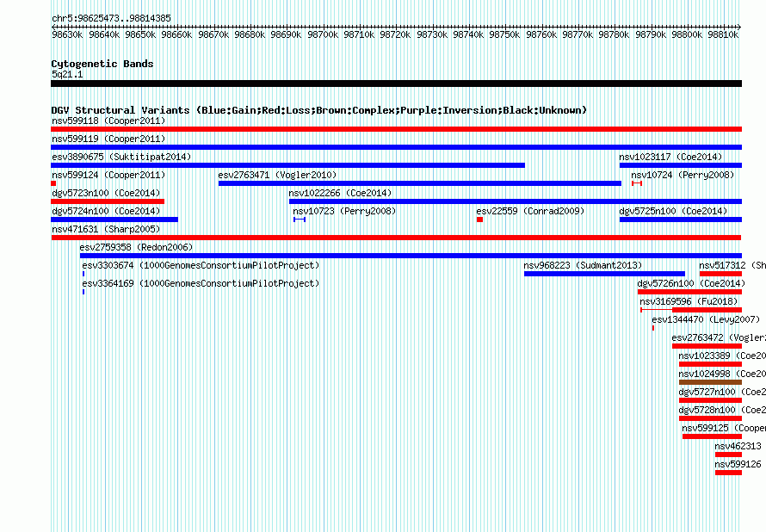Click the nsv599118 (Cooper2011) variant label

coord(108,121)
